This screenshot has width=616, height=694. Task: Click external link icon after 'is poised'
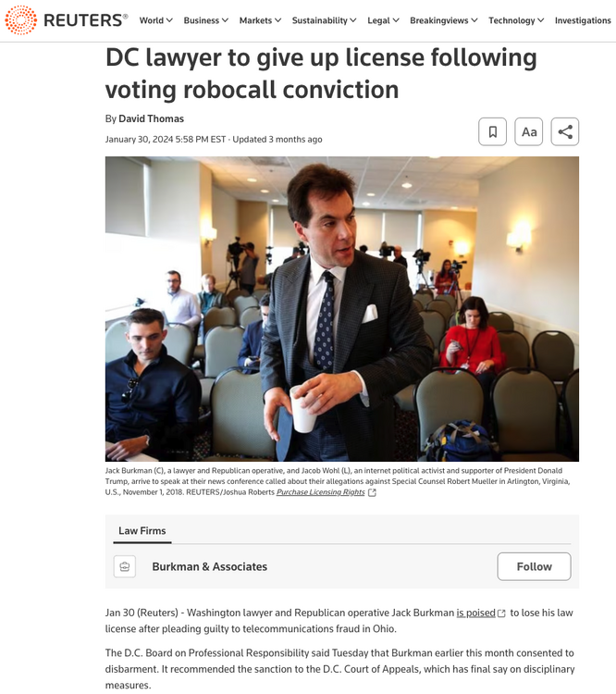click(x=501, y=613)
